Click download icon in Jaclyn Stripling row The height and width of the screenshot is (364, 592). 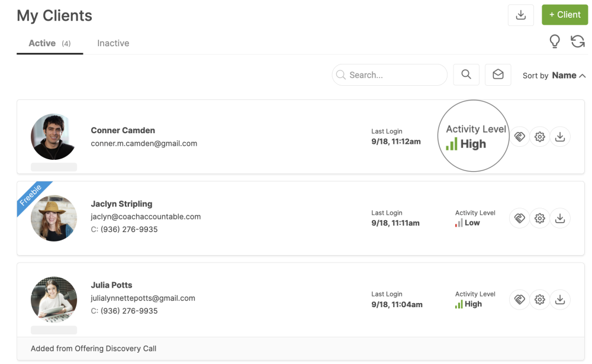click(x=560, y=218)
